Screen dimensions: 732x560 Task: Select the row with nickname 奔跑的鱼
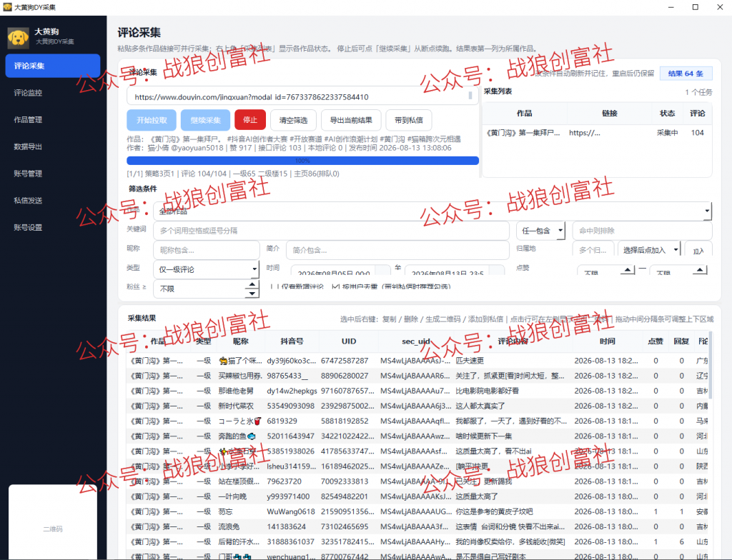click(417, 436)
